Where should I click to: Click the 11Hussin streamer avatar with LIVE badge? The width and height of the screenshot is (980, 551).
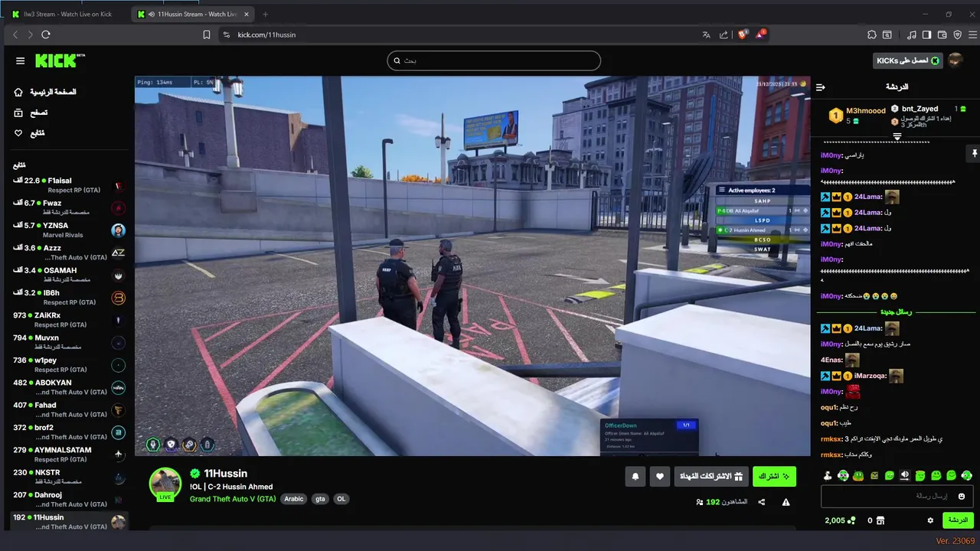click(x=165, y=484)
